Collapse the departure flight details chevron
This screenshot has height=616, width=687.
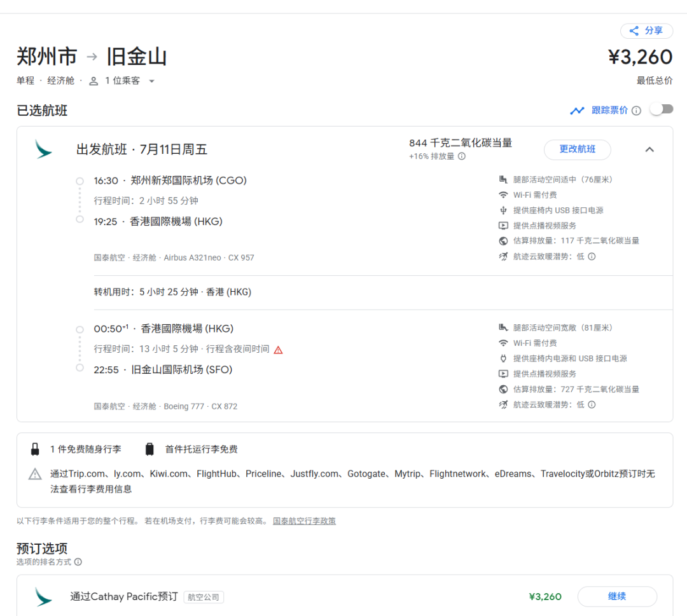tap(649, 149)
